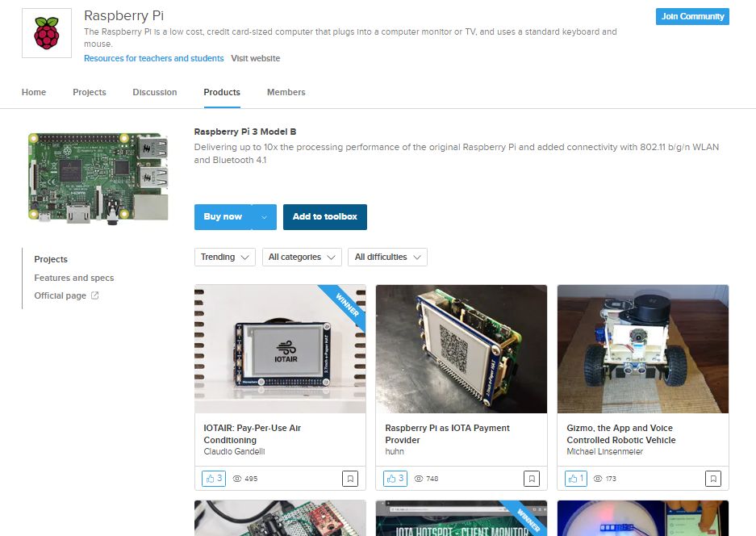Image resolution: width=756 pixels, height=536 pixels.
Task: Click the Gizmo robotic vehicle thumbnail
Action: pyautogui.click(x=643, y=349)
